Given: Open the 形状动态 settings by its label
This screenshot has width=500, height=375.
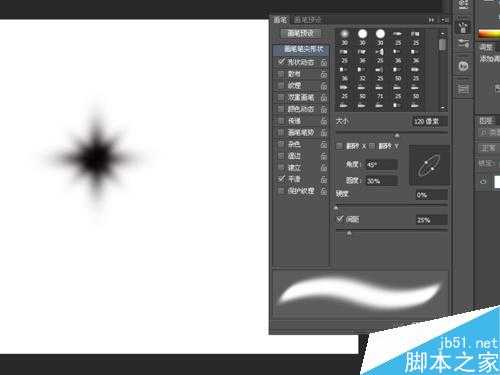Looking at the screenshot, I should point(301,62).
